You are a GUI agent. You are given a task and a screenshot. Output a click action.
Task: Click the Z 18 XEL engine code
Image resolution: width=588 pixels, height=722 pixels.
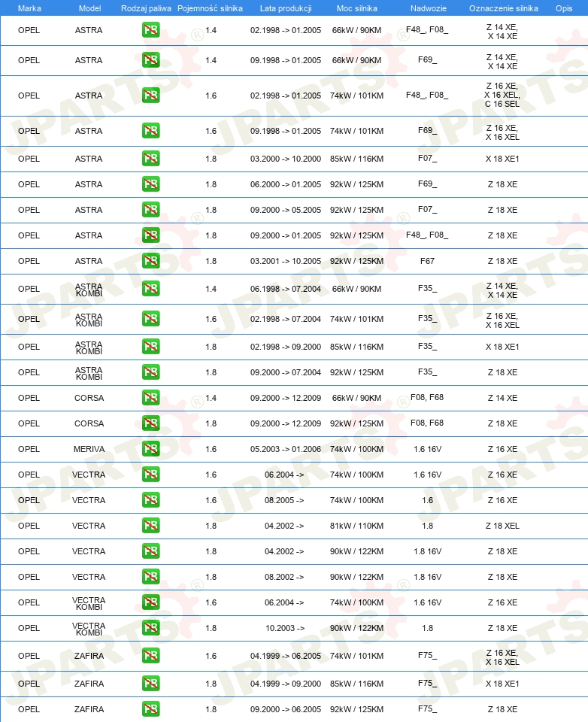coord(502,526)
